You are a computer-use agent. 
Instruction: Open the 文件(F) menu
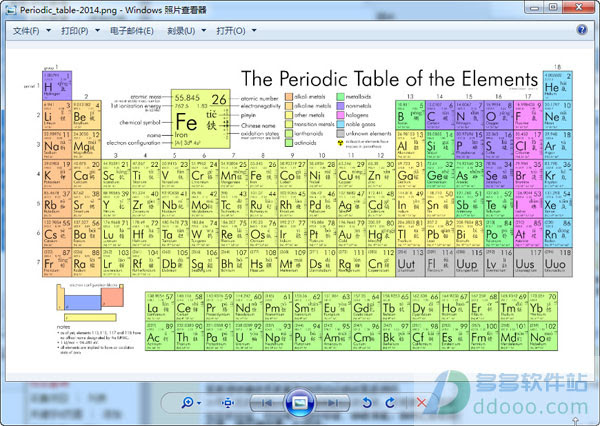(26, 31)
